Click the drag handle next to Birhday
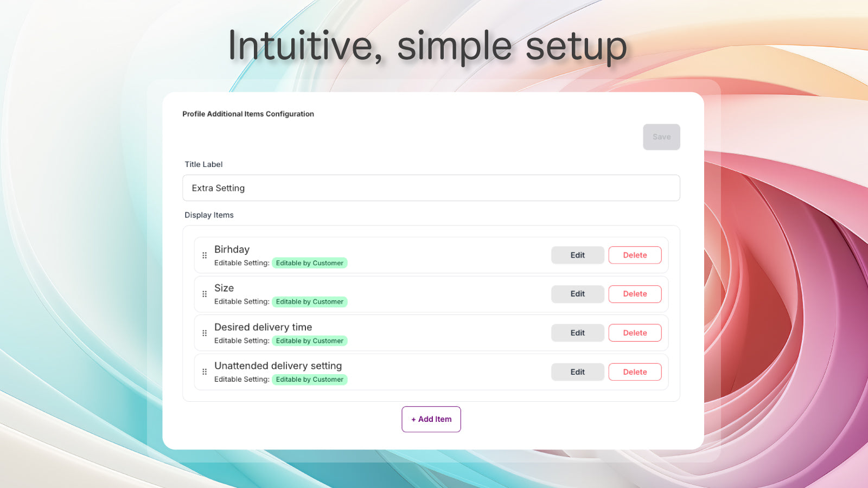 [x=205, y=255]
